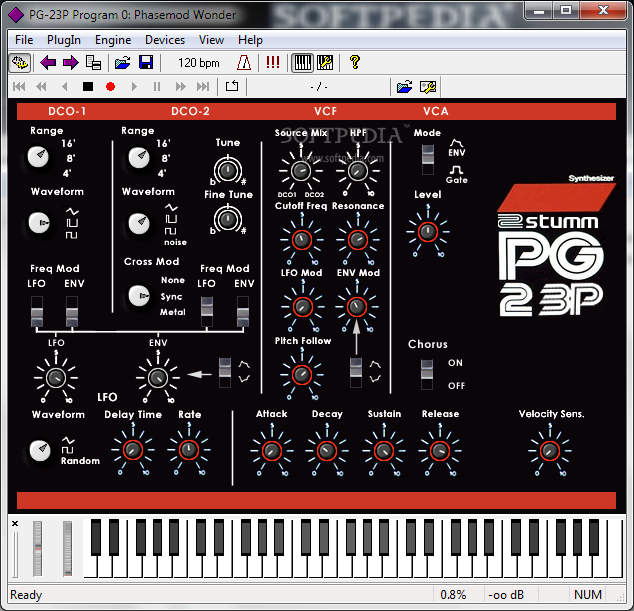Open the keyboard configuration wrench icon
The width and height of the screenshot is (634, 611).
325,63
